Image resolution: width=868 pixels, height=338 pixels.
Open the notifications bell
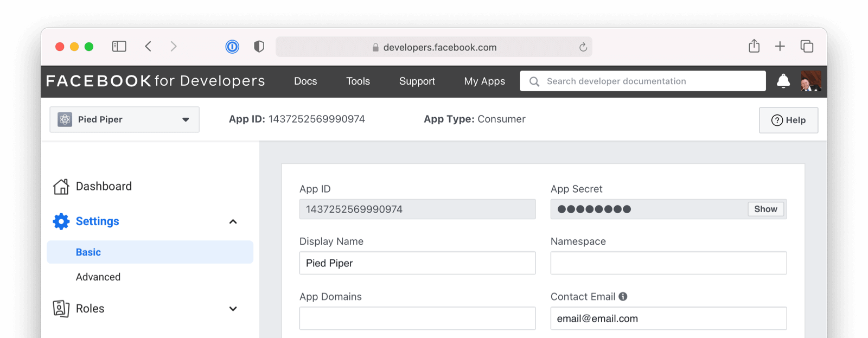pos(783,81)
